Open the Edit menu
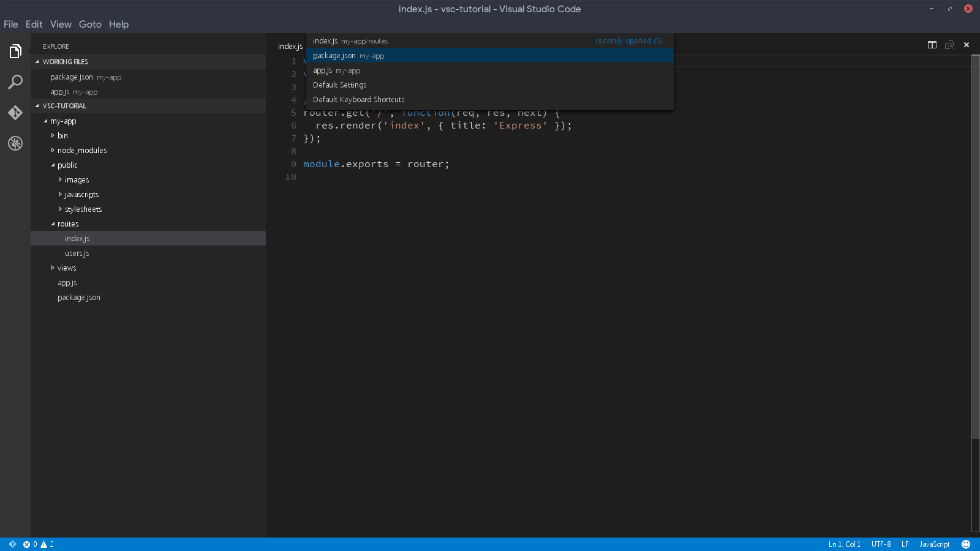980x551 pixels. coord(34,24)
